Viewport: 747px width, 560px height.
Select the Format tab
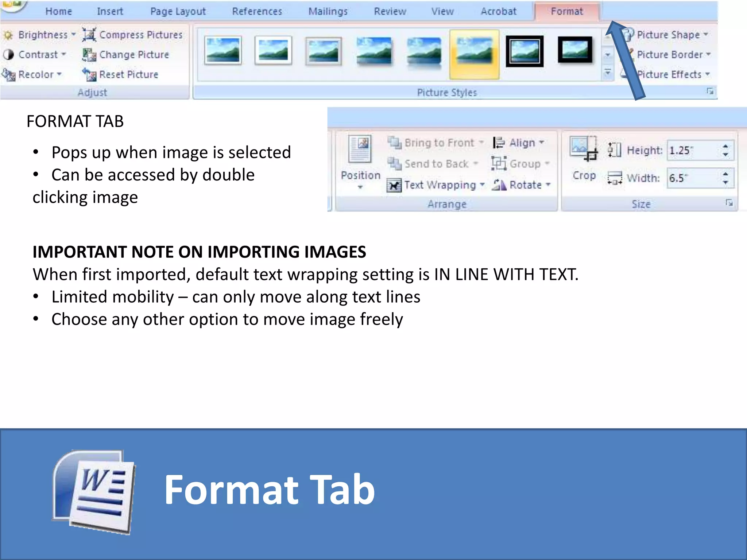[x=567, y=11]
